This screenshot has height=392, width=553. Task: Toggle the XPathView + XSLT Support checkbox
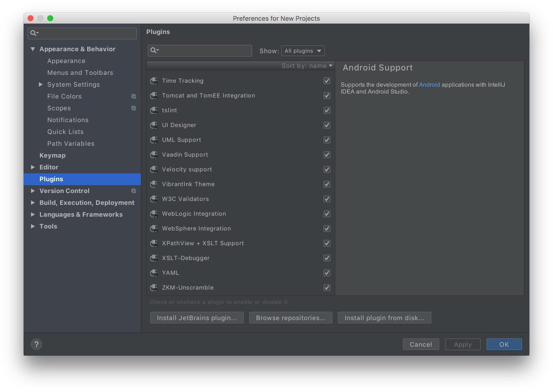point(327,243)
